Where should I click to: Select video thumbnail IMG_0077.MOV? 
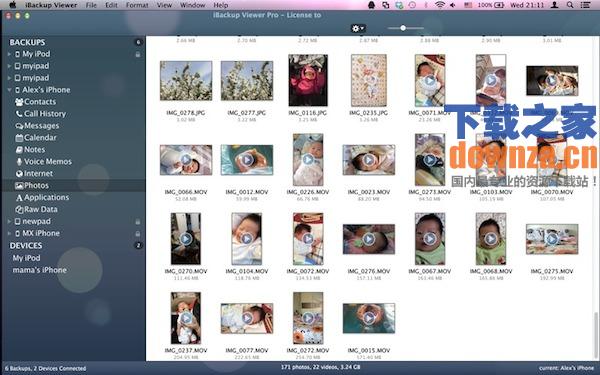coord(247,318)
